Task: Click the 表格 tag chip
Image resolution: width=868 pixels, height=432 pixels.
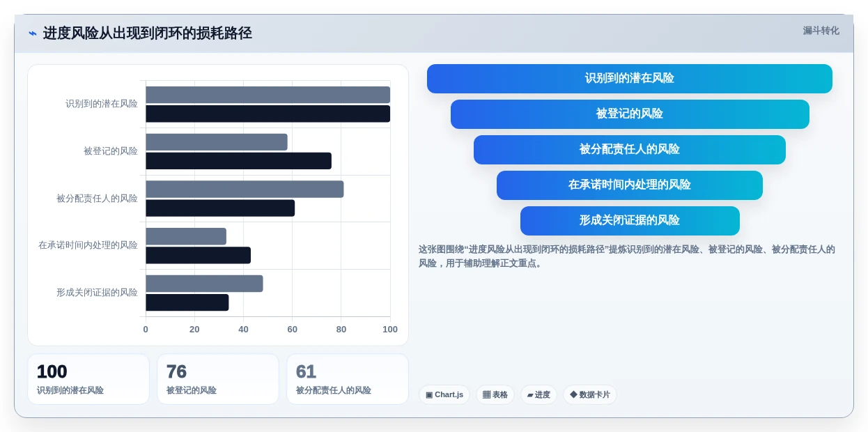Action: pos(495,394)
